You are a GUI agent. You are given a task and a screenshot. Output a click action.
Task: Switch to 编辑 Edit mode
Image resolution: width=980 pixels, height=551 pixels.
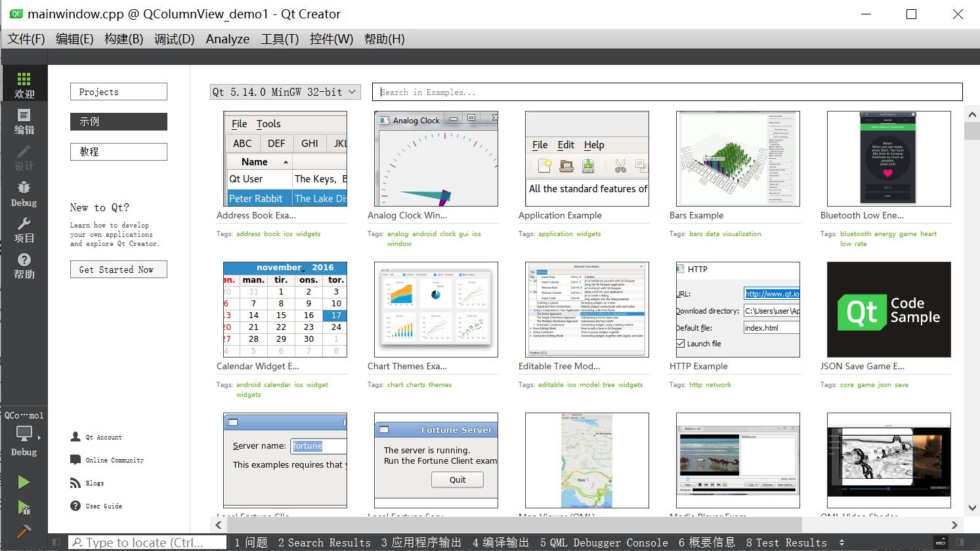coord(24,121)
